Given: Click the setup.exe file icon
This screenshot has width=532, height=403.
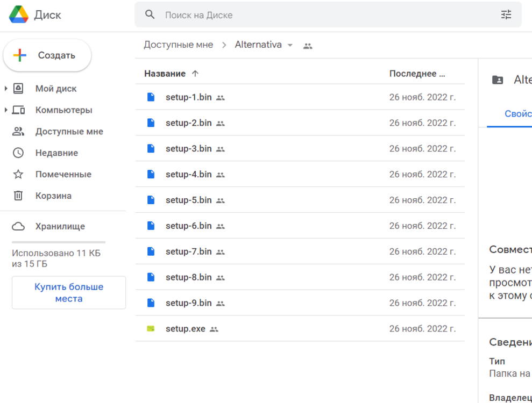Looking at the screenshot, I should tap(151, 328).
